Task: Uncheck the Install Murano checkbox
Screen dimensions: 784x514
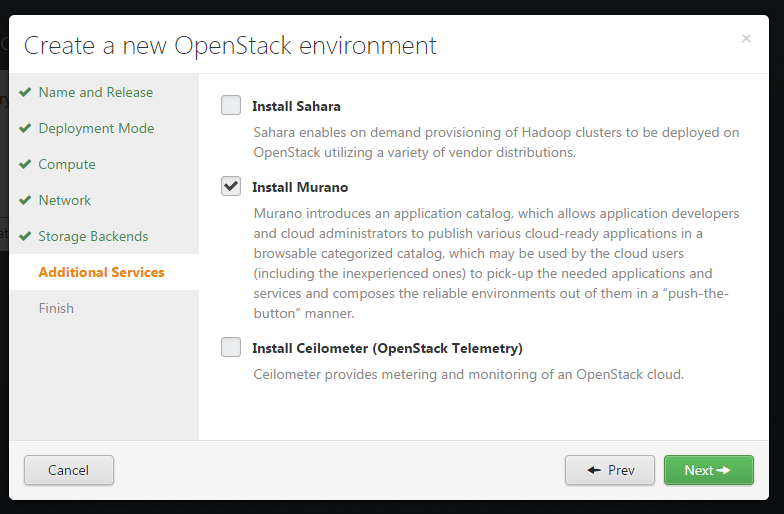Action: (x=231, y=186)
